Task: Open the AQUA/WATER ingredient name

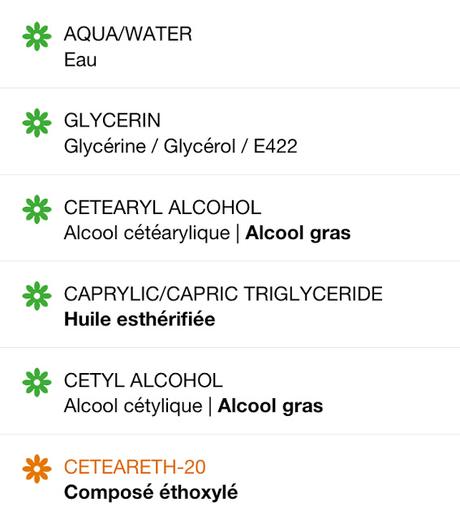Action: coord(128,34)
